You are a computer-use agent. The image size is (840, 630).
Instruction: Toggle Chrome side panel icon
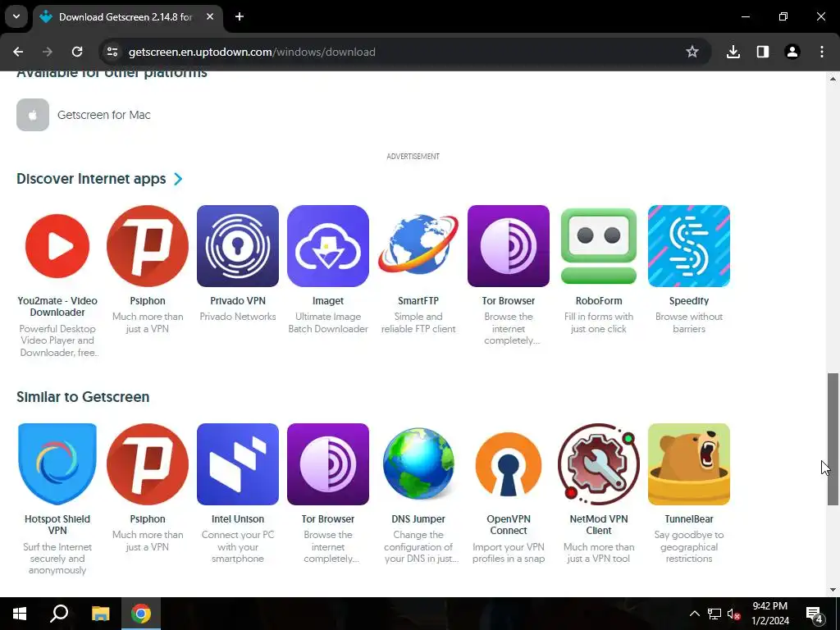pos(763,52)
